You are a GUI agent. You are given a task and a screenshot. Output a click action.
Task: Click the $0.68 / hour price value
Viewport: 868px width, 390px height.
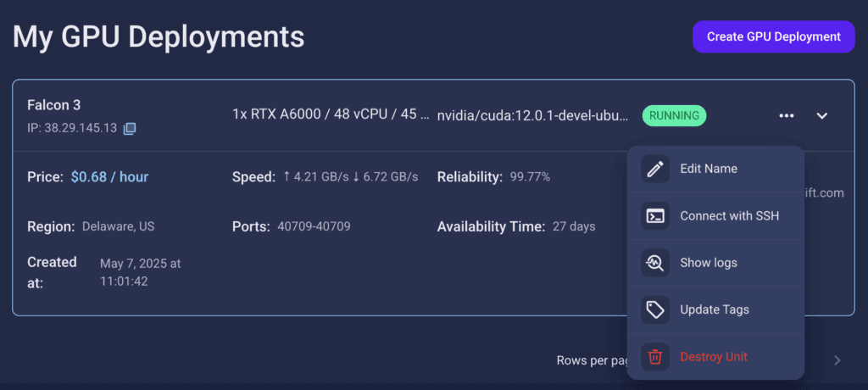109,177
